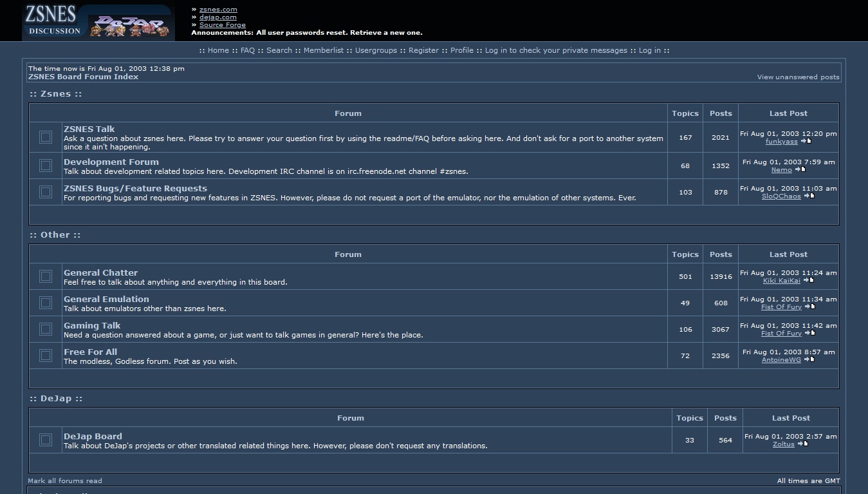Open Usergroups in the navigation bar
868x494 pixels.
376,50
